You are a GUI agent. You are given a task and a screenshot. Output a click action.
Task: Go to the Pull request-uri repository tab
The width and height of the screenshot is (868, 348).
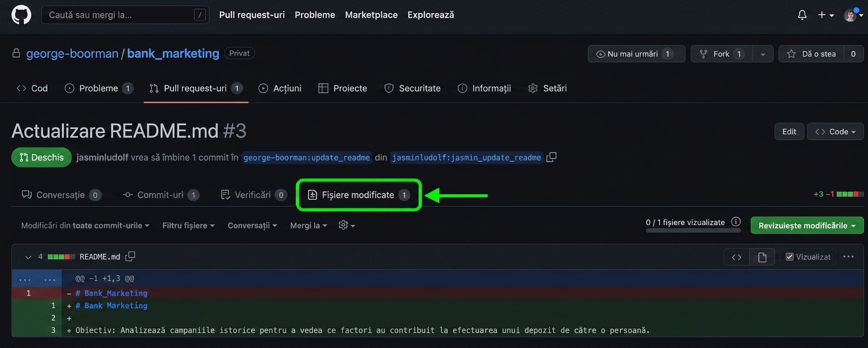196,88
